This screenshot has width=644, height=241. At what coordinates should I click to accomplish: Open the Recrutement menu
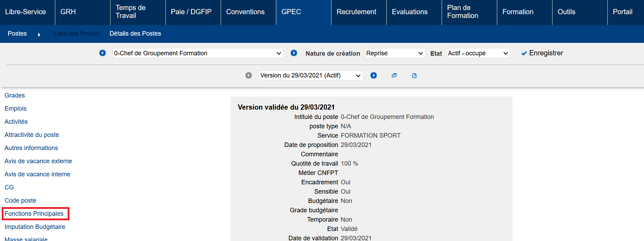[356, 12]
